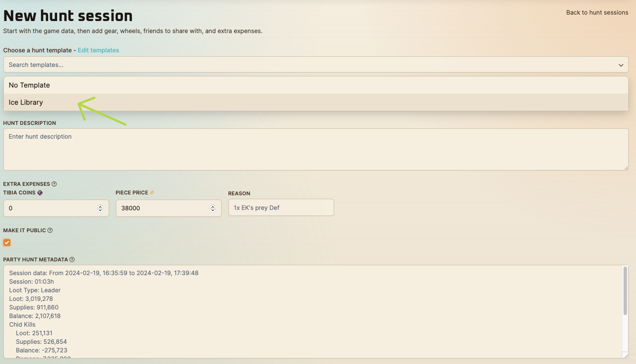Open the Make It Public help icon
Viewport: 636px width, 364px height.
pos(50,231)
